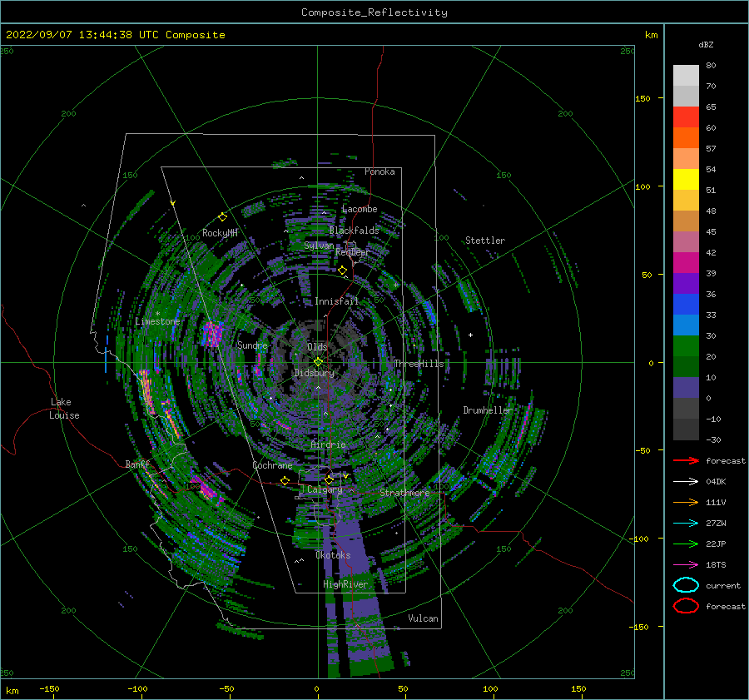Select the magenta 42 dBZ color swatch
749x700 pixels.
[686, 262]
